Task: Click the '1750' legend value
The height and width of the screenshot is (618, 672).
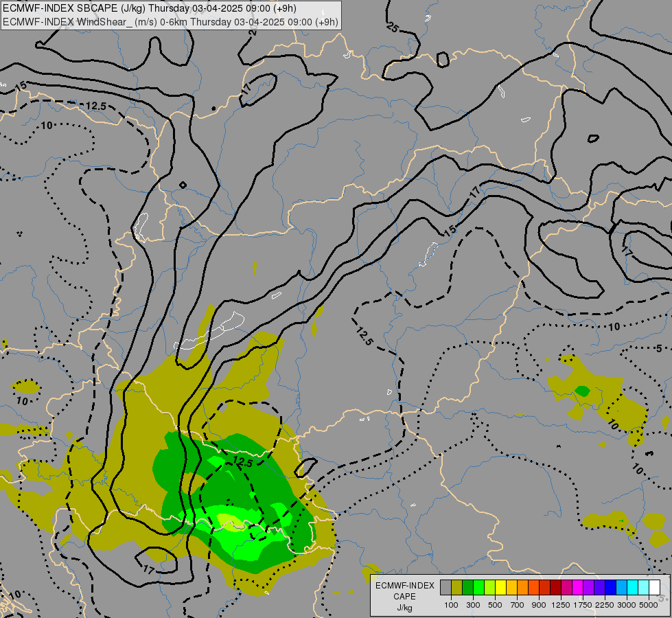Action: click(583, 605)
